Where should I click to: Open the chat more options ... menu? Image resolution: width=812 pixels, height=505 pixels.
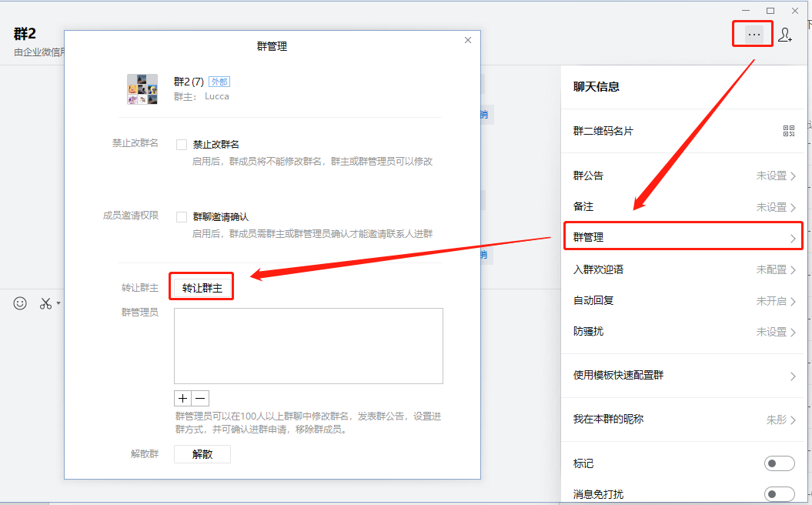coord(752,34)
